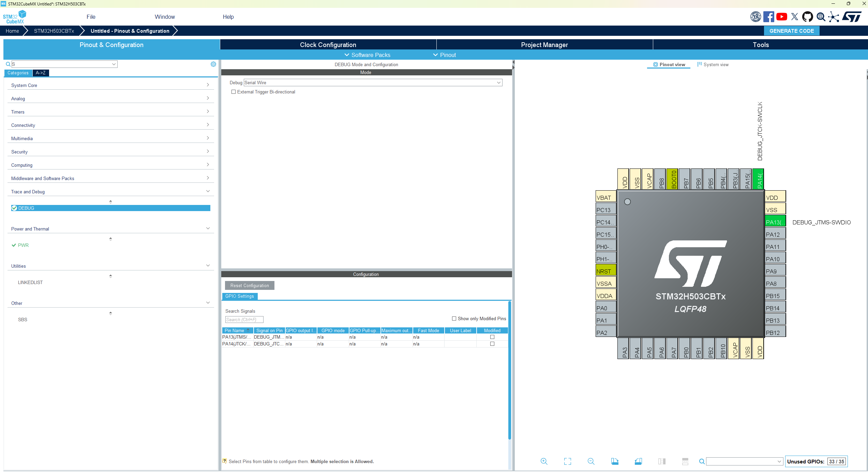Enable External Trigger Bi-directional
868x474 pixels.
pyautogui.click(x=234, y=92)
